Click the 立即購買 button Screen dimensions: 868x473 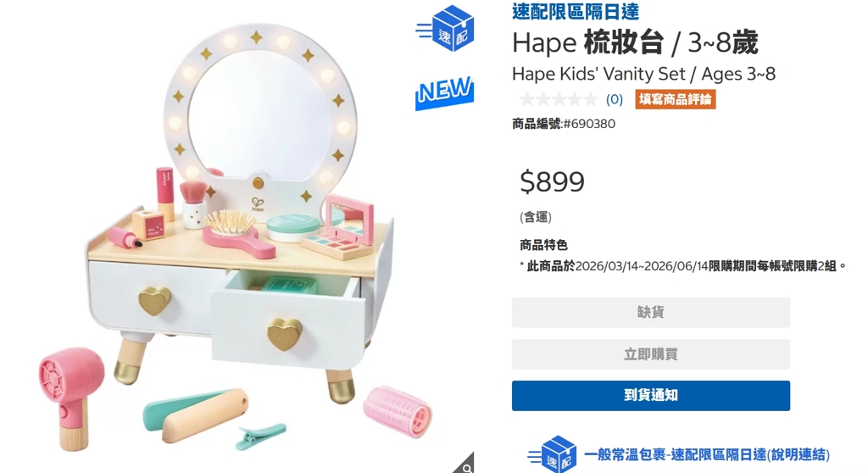pos(650,354)
